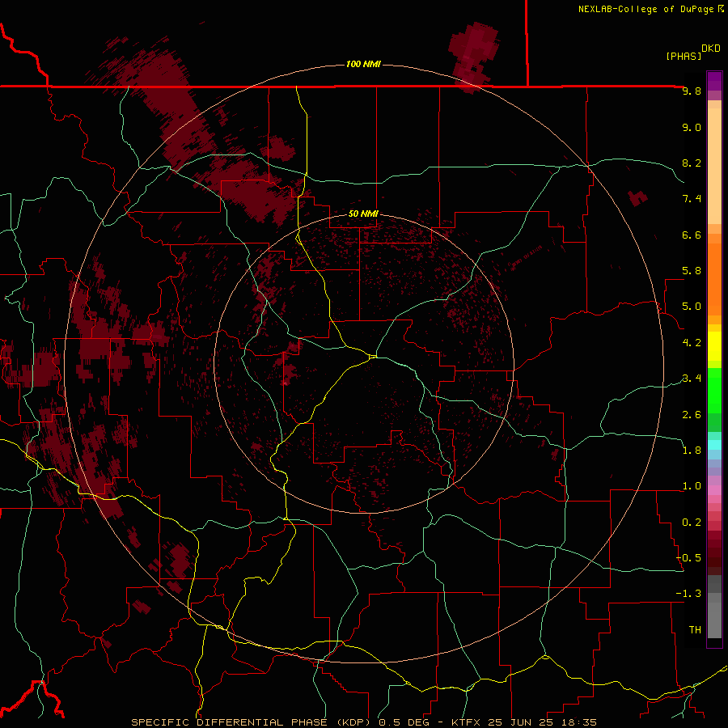728x728 pixels.
Task: Select the 100 NMI range ring label
Action: coord(363,64)
